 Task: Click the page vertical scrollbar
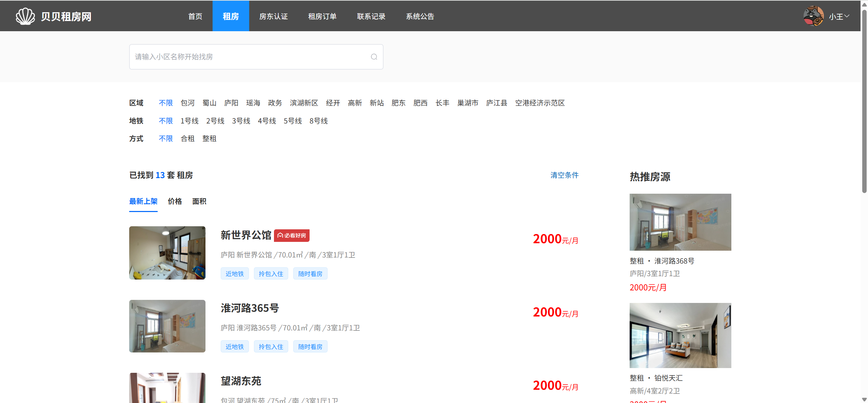pos(864,102)
